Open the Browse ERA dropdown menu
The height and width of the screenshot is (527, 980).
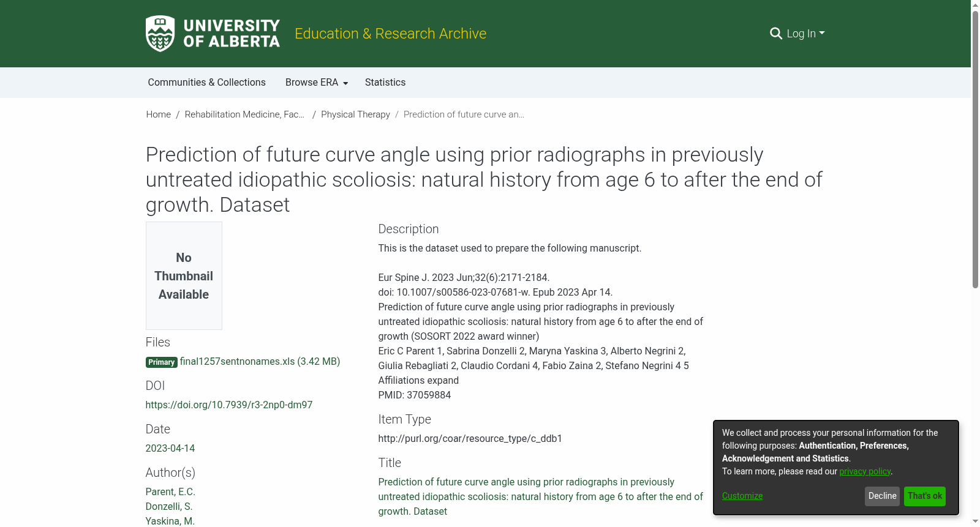[317, 83]
